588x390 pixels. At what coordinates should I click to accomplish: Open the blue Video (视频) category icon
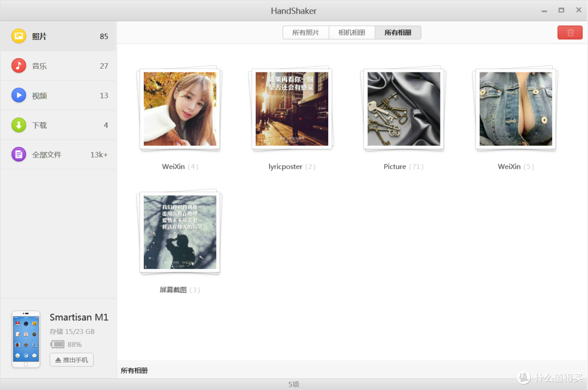point(19,95)
